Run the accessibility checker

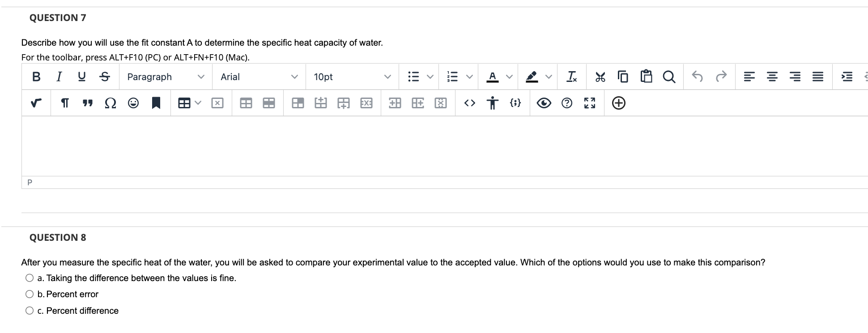click(x=492, y=103)
